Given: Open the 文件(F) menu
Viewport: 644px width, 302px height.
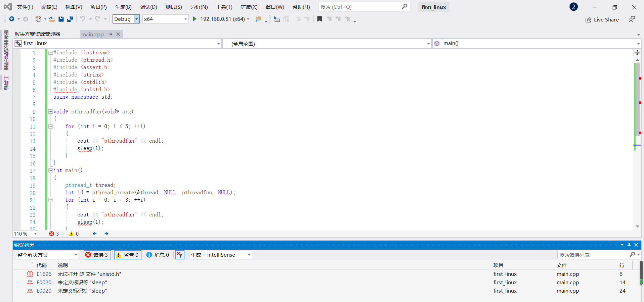Looking at the screenshot, I should coord(25,7).
